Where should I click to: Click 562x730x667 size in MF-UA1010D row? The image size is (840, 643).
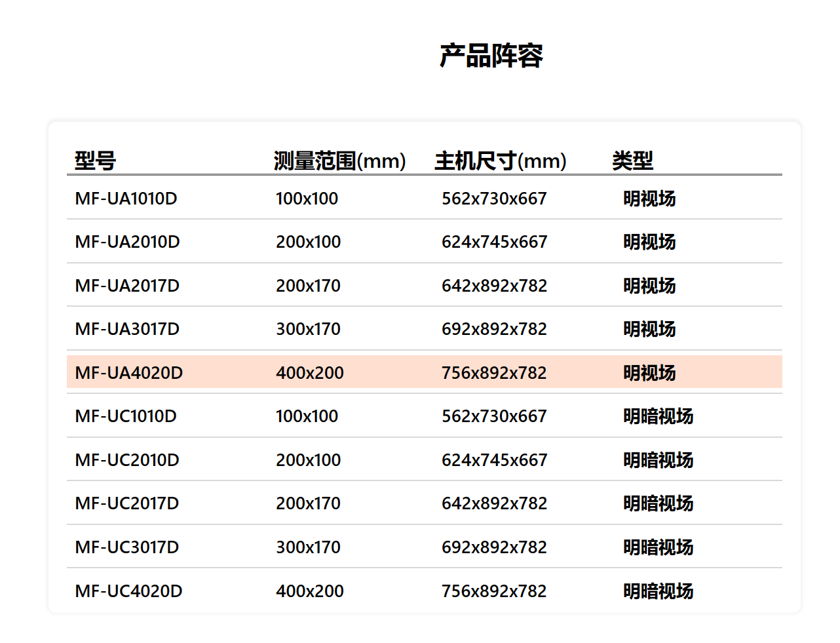[x=494, y=199]
